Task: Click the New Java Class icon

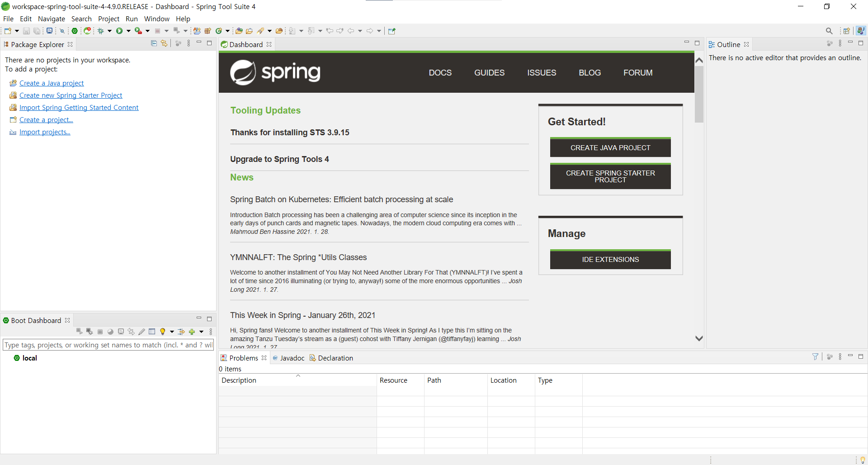Action: click(x=219, y=31)
